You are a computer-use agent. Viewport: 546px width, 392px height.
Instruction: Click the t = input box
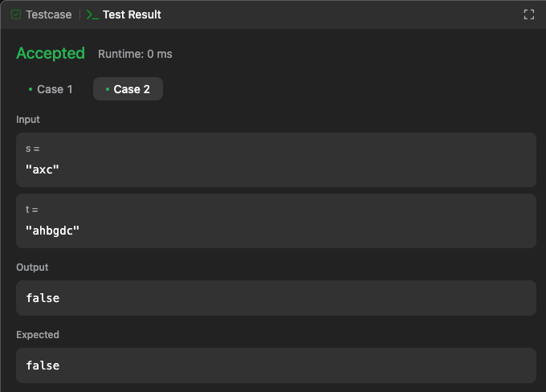click(275, 221)
